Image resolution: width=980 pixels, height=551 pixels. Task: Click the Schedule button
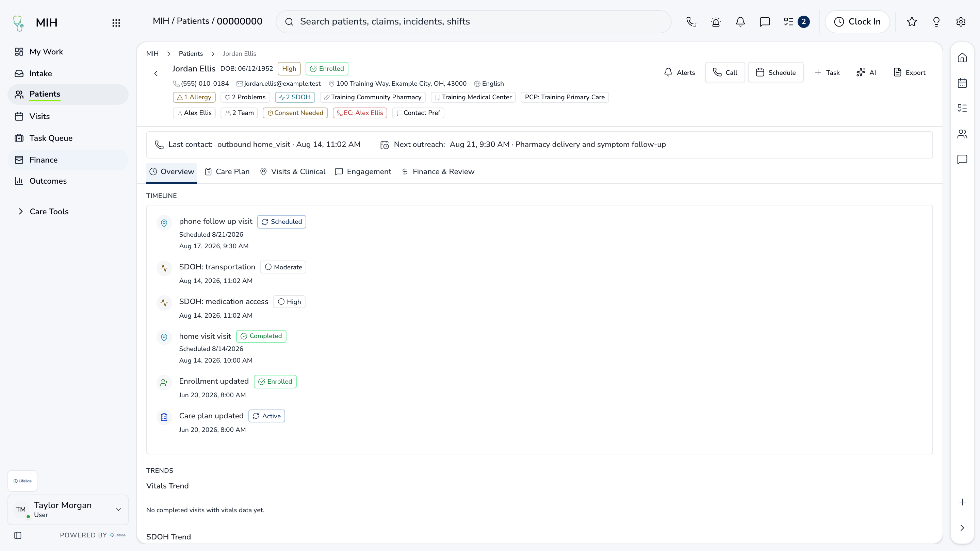(776, 72)
